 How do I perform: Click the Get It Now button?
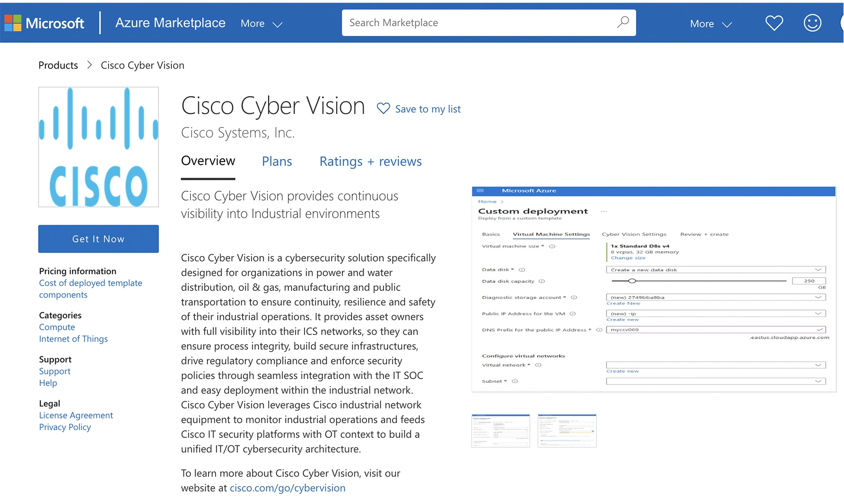(x=98, y=238)
